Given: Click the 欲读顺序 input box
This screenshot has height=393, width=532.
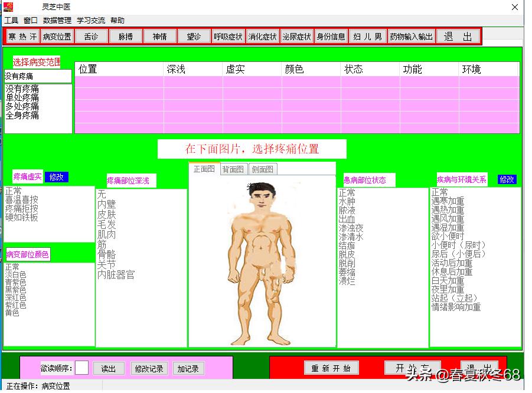Looking at the screenshot, I should [81, 368].
